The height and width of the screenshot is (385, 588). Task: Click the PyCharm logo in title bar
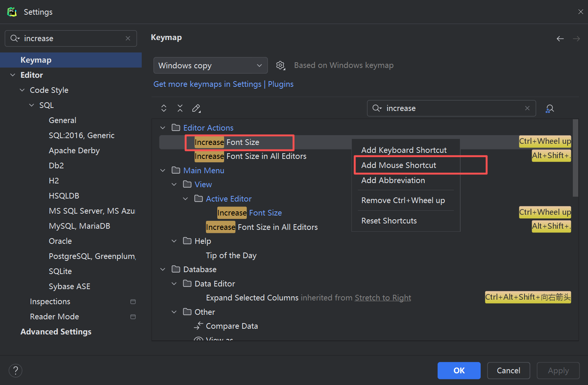(12, 12)
